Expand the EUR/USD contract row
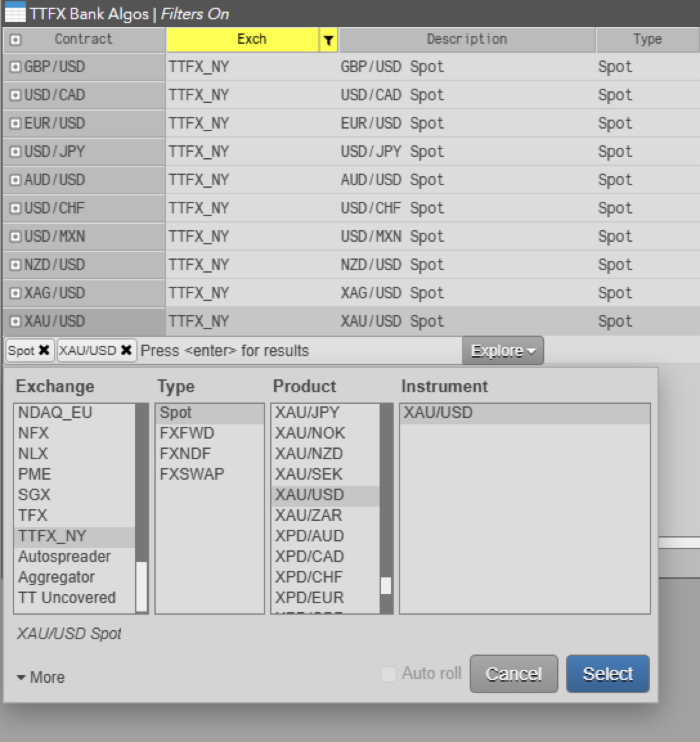 pyautogui.click(x=15, y=123)
